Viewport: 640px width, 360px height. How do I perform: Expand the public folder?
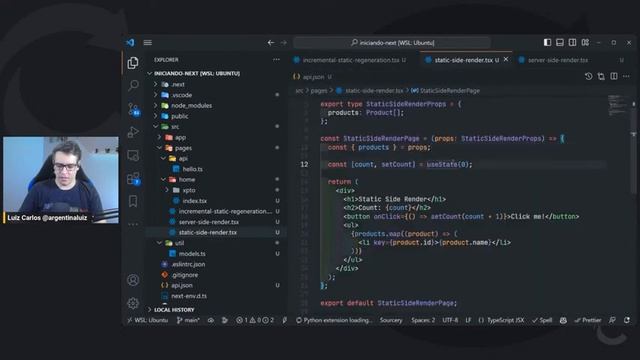tap(179, 116)
